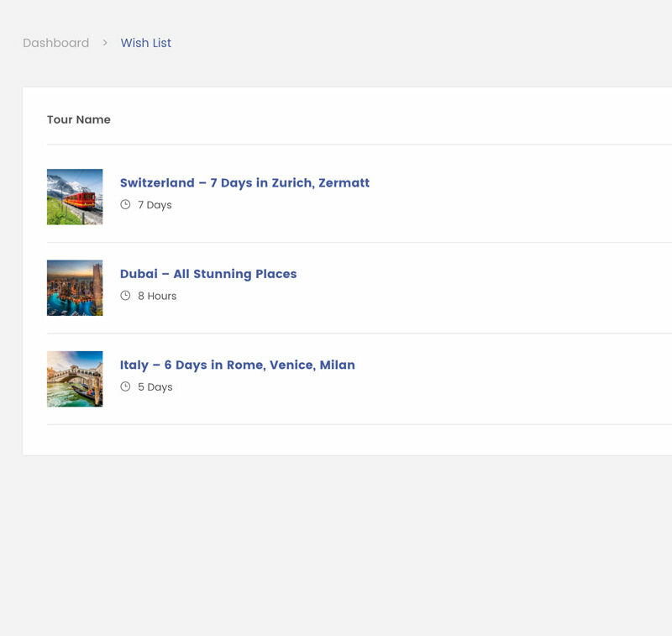Go to Dashboard via the breadcrumb
The height and width of the screenshot is (636, 672).
(x=55, y=43)
